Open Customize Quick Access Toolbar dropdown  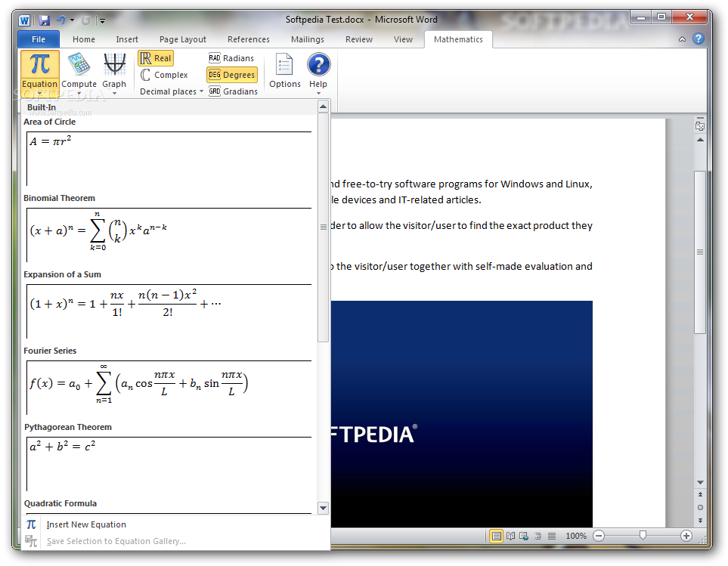(102, 21)
